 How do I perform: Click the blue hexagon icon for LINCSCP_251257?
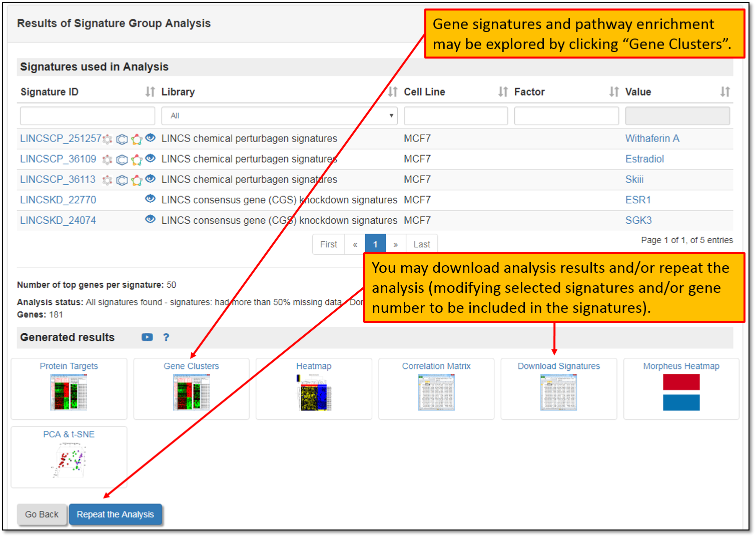click(122, 140)
